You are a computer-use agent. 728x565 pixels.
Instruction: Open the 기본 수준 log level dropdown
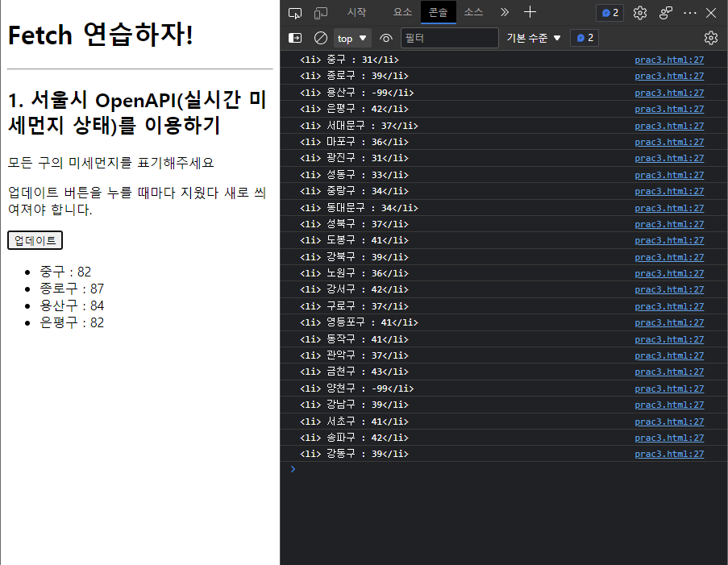coord(534,38)
